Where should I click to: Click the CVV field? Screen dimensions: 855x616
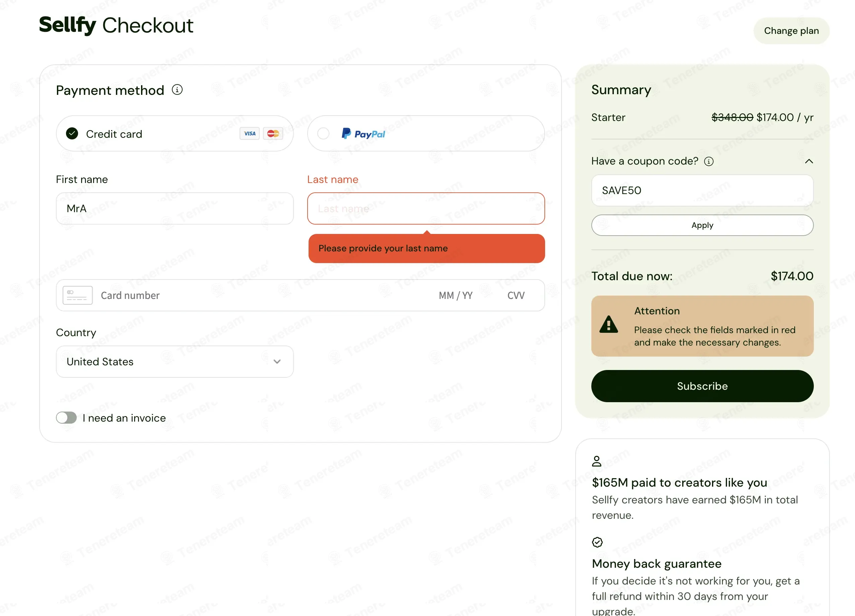[x=516, y=295]
